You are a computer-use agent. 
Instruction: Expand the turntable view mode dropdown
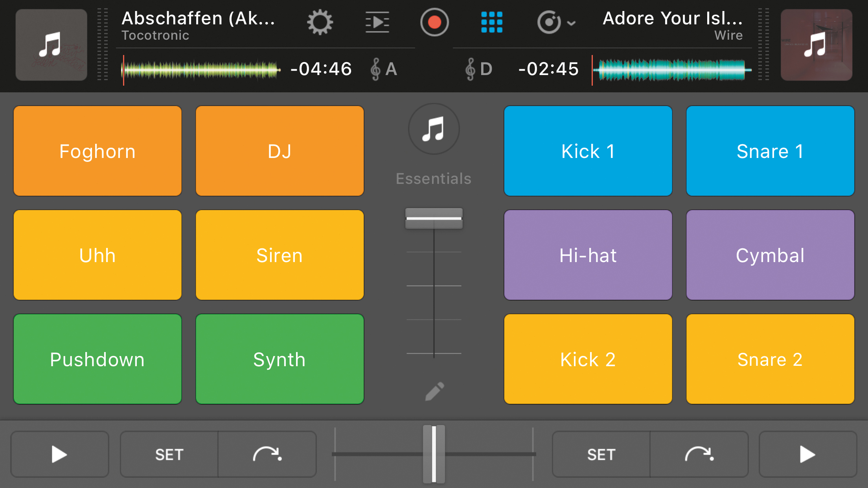click(556, 22)
